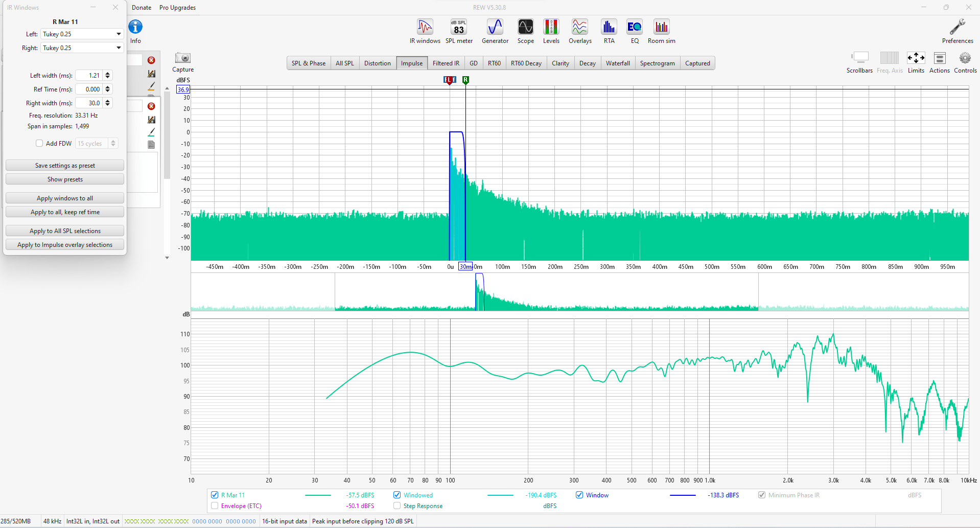
Task: Open the Overlays window
Action: (x=580, y=31)
